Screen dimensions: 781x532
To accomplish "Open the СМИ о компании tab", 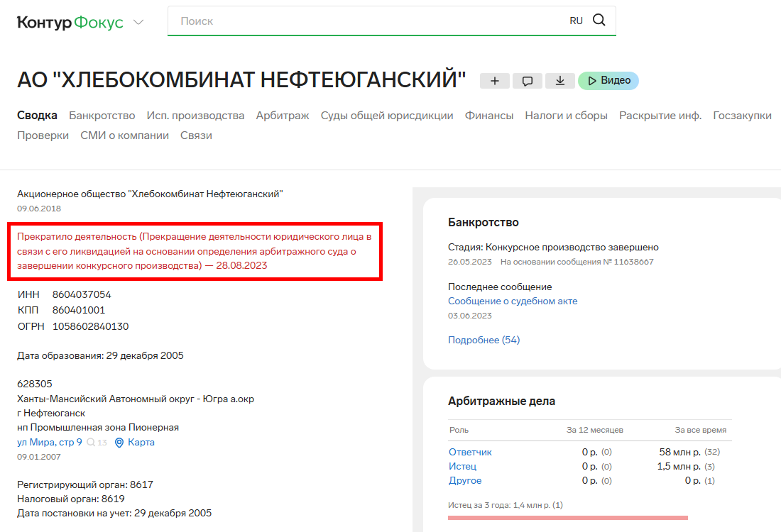I will 124,135.
